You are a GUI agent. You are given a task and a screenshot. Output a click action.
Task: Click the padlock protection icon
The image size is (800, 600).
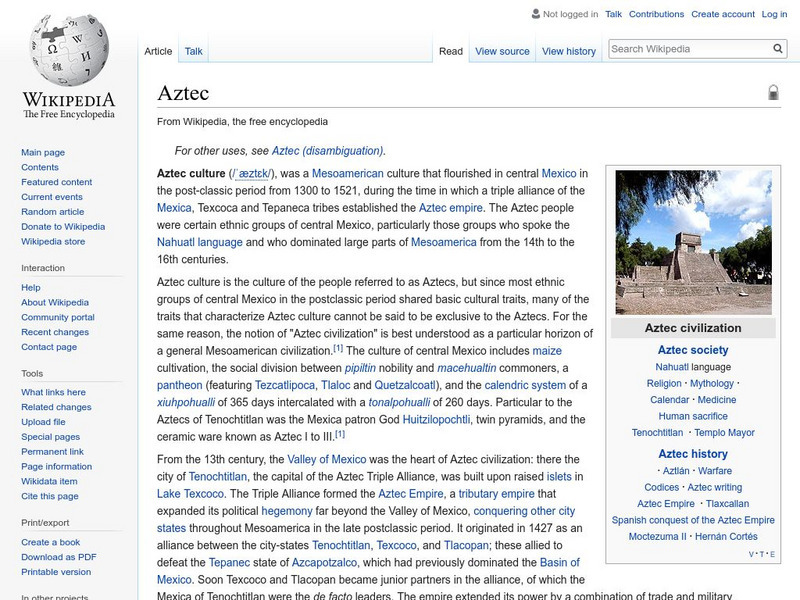(x=773, y=93)
